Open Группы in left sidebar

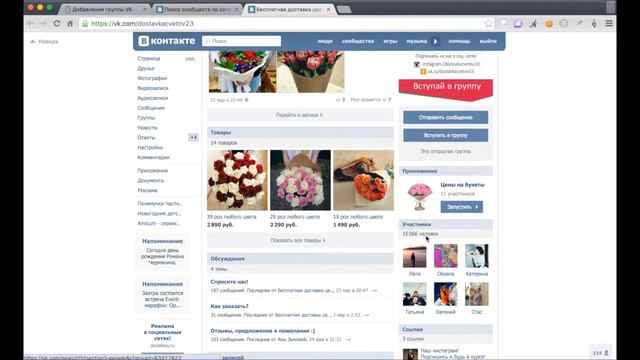click(146, 118)
